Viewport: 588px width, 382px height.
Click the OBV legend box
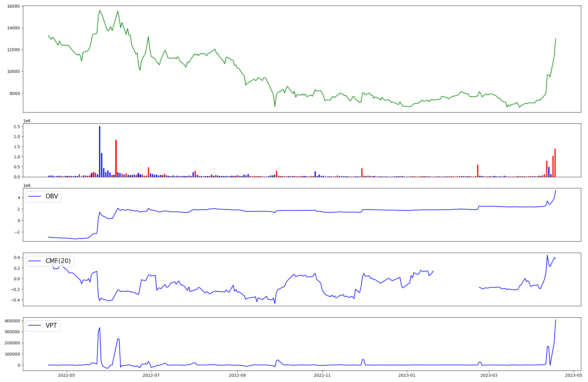click(x=44, y=196)
